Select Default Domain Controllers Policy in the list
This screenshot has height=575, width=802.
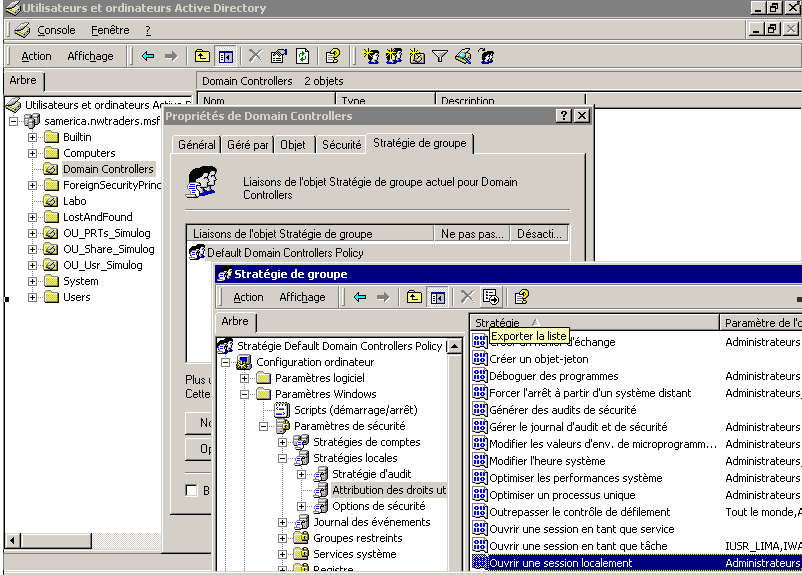click(x=285, y=253)
